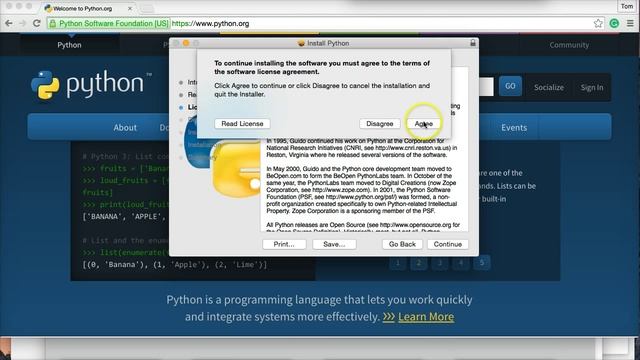Bookmark page with the star icon
The image size is (640, 360).
pyautogui.click(x=598, y=23)
